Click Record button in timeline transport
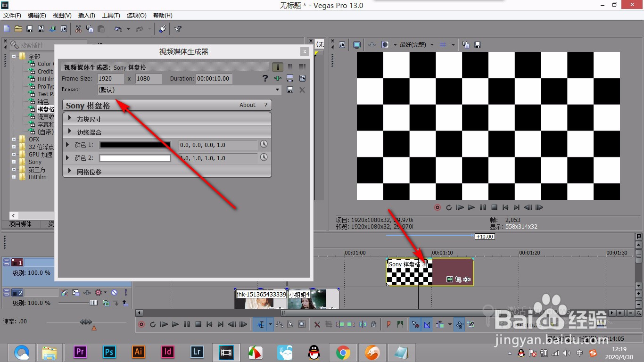644x362 pixels. tap(141, 324)
